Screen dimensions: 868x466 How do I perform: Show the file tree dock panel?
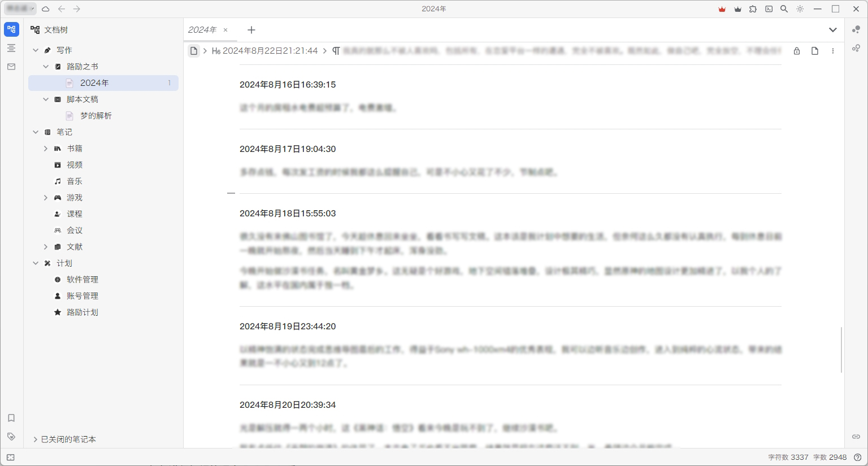click(x=11, y=29)
